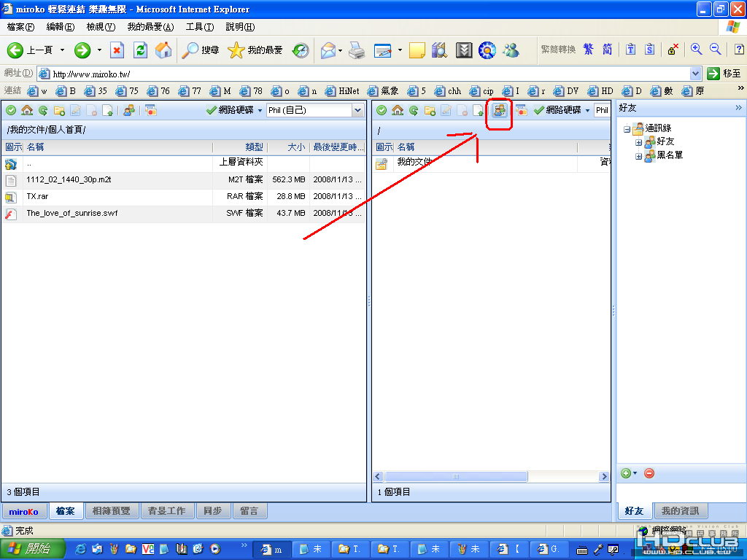Image resolution: width=747 pixels, height=560 pixels.
Task: Open the 編輯(E) menu
Action: pyautogui.click(x=61, y=27)
